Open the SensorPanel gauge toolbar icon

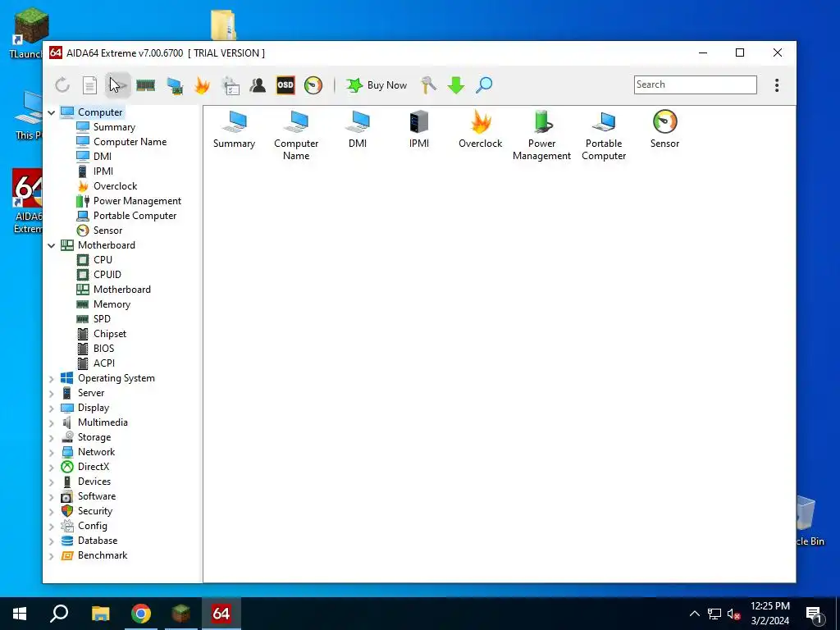pyautogui.click(x=313, y=84)
